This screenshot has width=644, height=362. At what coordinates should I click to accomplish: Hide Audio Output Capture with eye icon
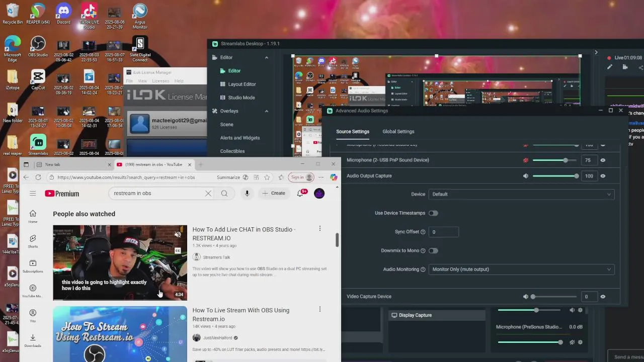click(603, 176)
